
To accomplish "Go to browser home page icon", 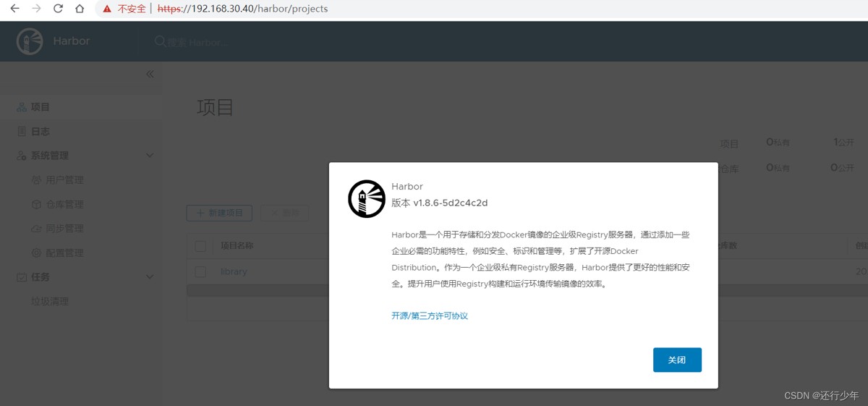I will 80,9.
